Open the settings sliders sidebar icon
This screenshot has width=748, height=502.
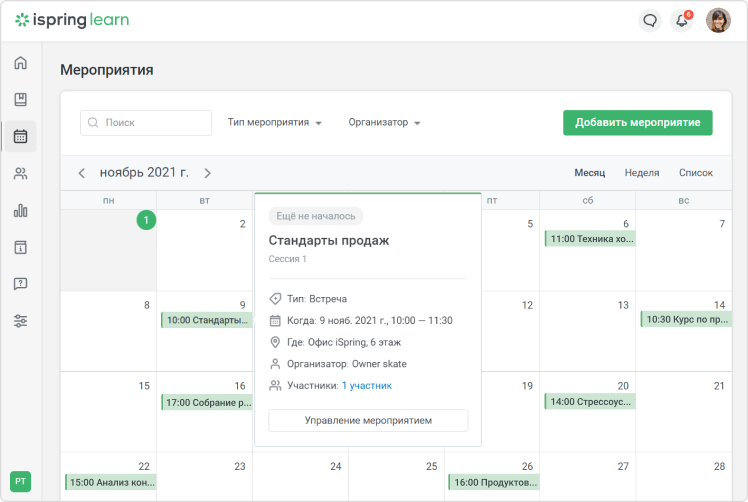pyautogui.click(x=20, y=321)
